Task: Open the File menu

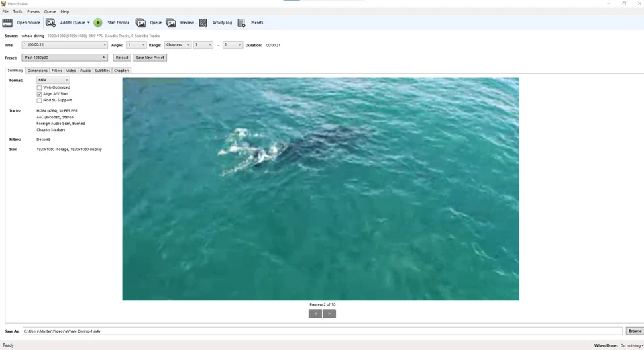Action: click(5, 12)
